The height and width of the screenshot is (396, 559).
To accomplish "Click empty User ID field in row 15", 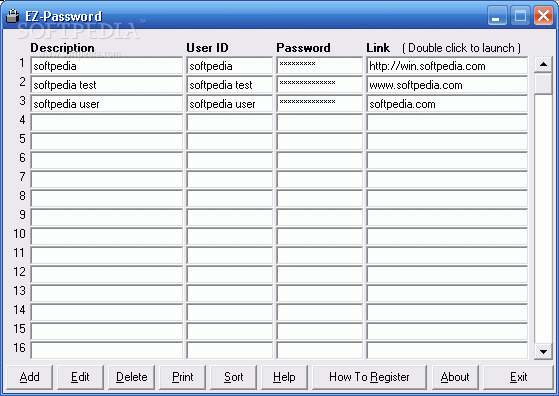I will [230, 332].
